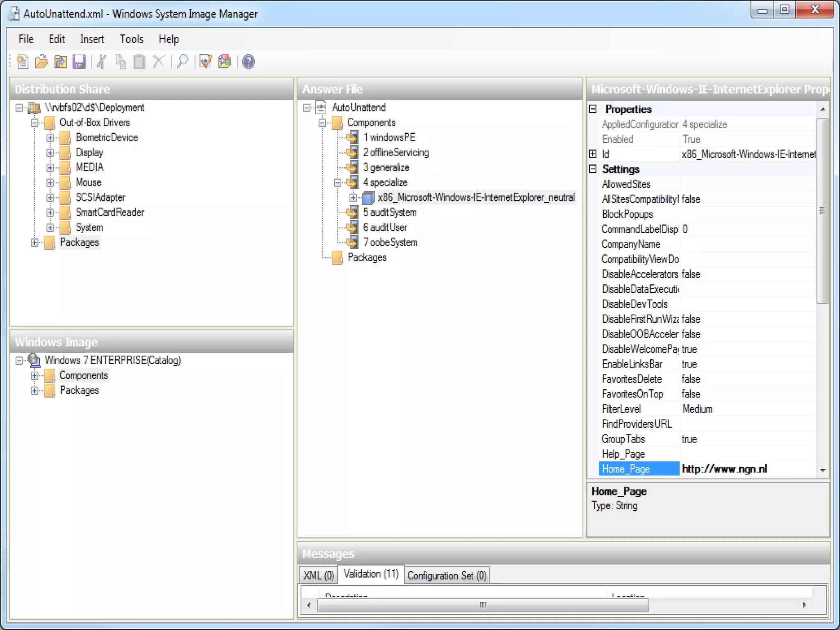The width and height of the screenshot is (840, 630).
Task: Collapse the Out-of-Box Drivers node
Action: tap(35, 123)
